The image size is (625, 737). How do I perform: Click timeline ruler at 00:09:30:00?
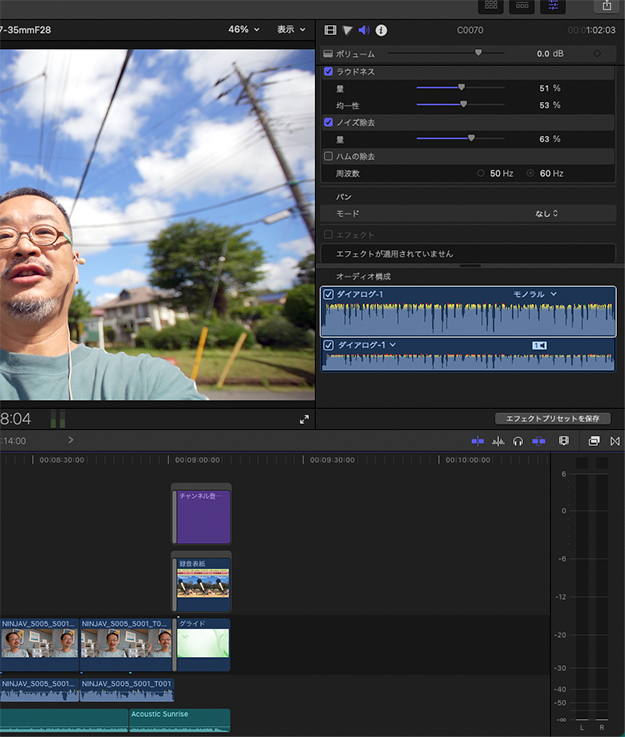(x=332, y=460)
